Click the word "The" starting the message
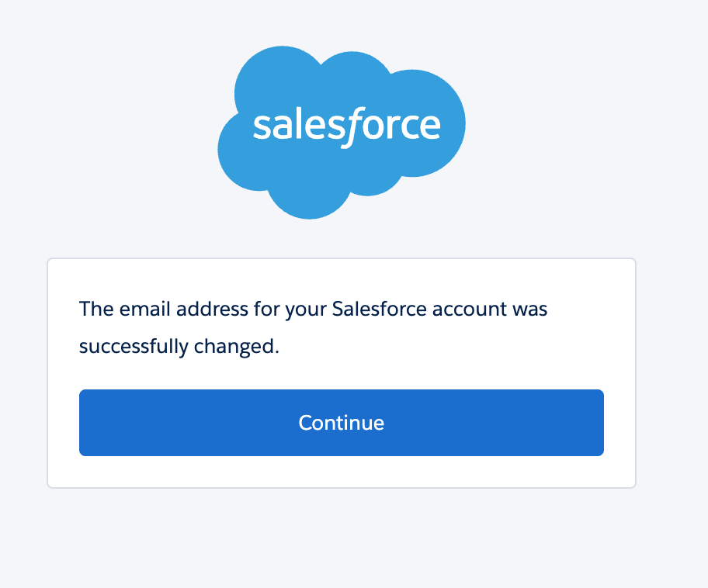Viewport: 708px width, 588px height. coord(96,310)
